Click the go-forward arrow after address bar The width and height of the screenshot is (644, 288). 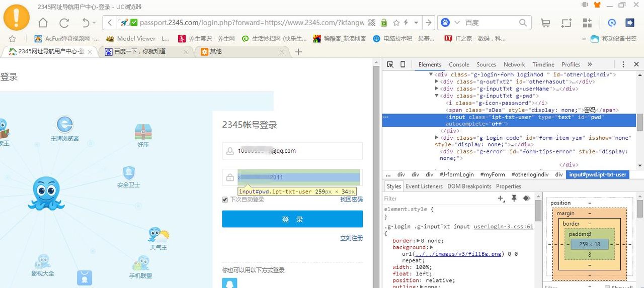(x=428, y=23)
